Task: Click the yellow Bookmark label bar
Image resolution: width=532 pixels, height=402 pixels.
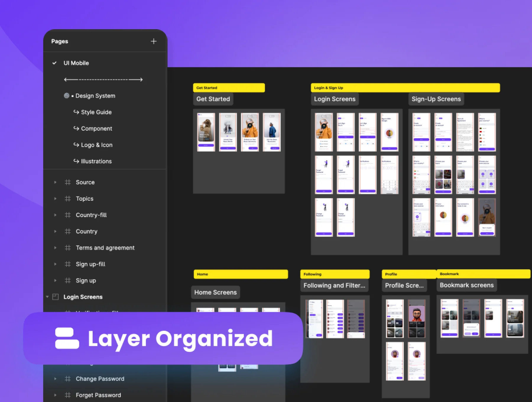Action: (484, 274)
